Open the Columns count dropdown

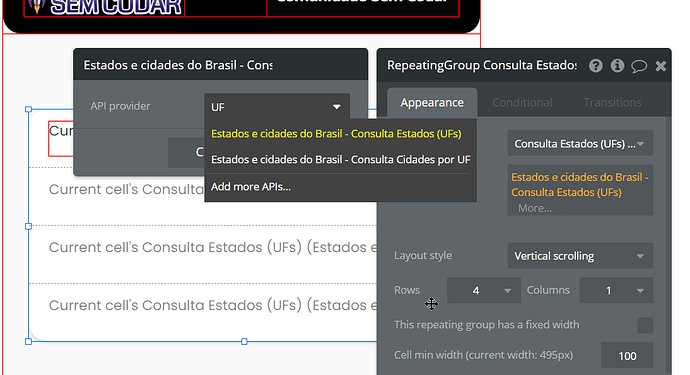(616, 290)
